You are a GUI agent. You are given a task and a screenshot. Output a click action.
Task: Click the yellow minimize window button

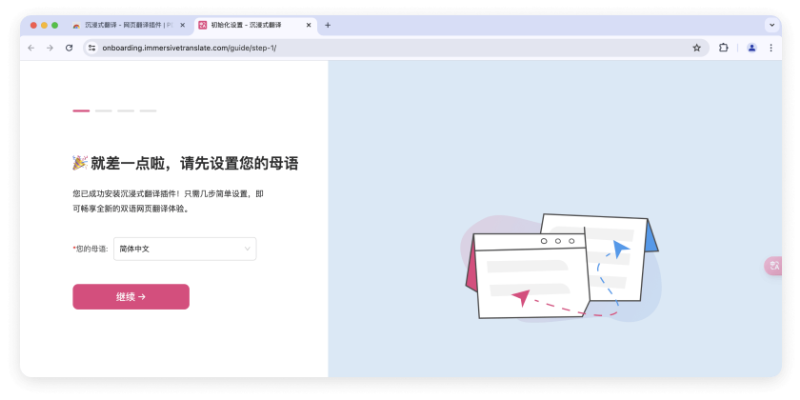pyautogui.click(x=44, y=25)
